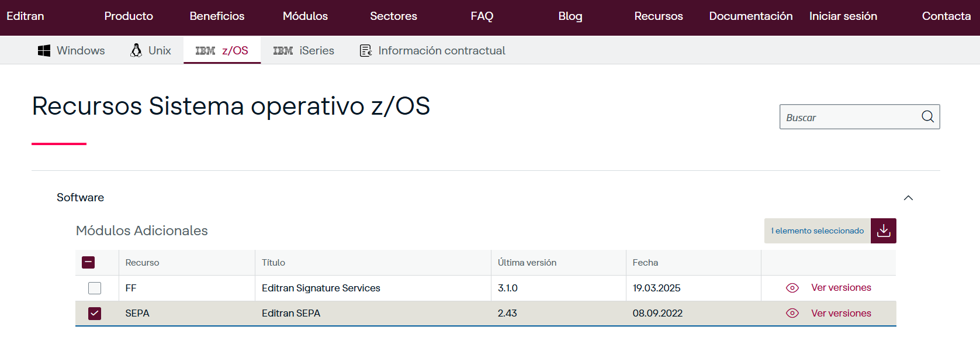Viewport: 980px width, 354px height.
Task: Click Ver versiones for Editran SEPA
Action: [841, 314]
